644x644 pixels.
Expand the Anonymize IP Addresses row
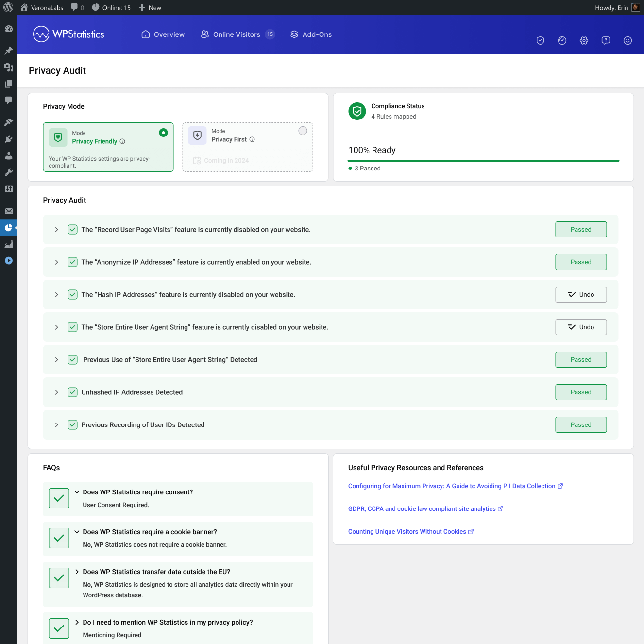pos(56,262)
